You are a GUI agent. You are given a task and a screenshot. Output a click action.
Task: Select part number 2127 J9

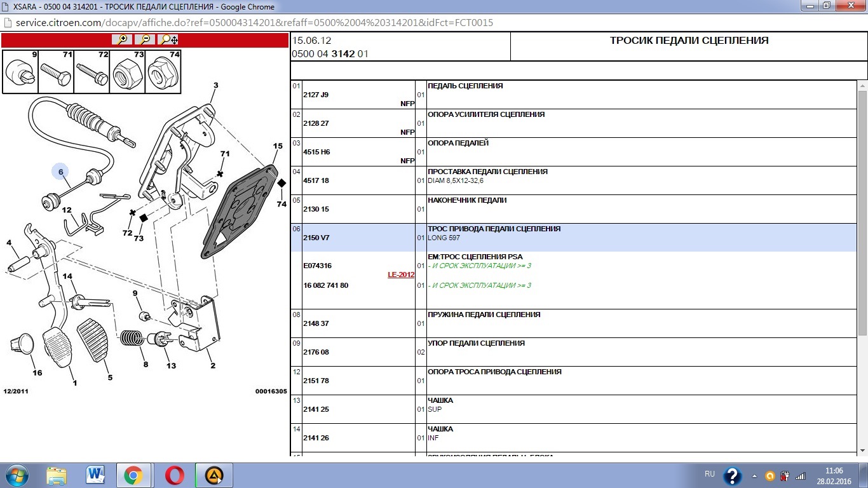(x=316, y=95)
